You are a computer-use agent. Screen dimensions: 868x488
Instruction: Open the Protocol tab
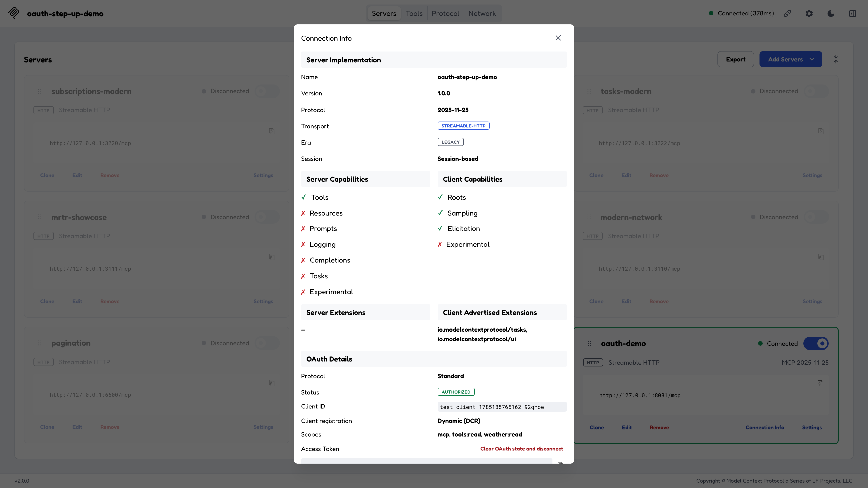(x=445, y=14)
